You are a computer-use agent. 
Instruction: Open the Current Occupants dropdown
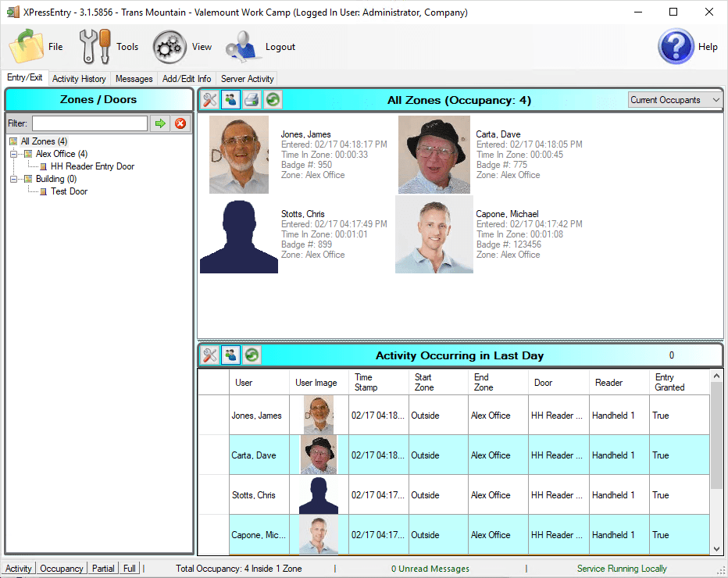675,100
